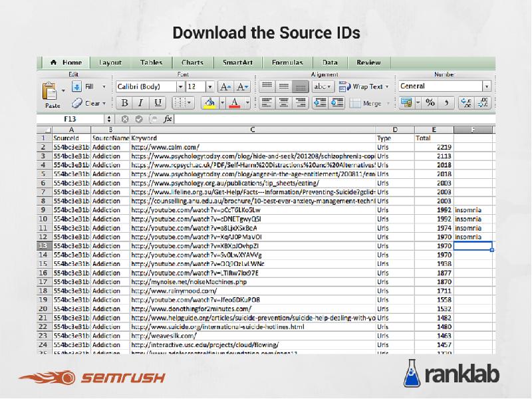Click the percent style icon
Image resolution: width=532 pixels, height=399 pixels.
click(x=430, y=103)
